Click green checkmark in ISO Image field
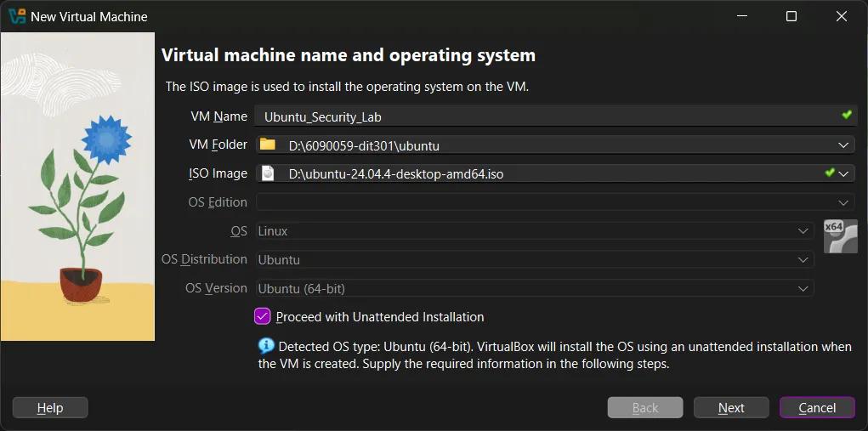 click(830, 173)
